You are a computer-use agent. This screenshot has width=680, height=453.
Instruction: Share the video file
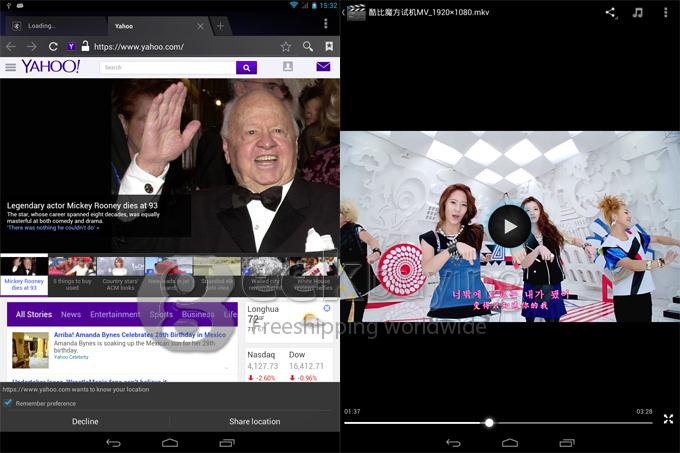click(611, 13)
